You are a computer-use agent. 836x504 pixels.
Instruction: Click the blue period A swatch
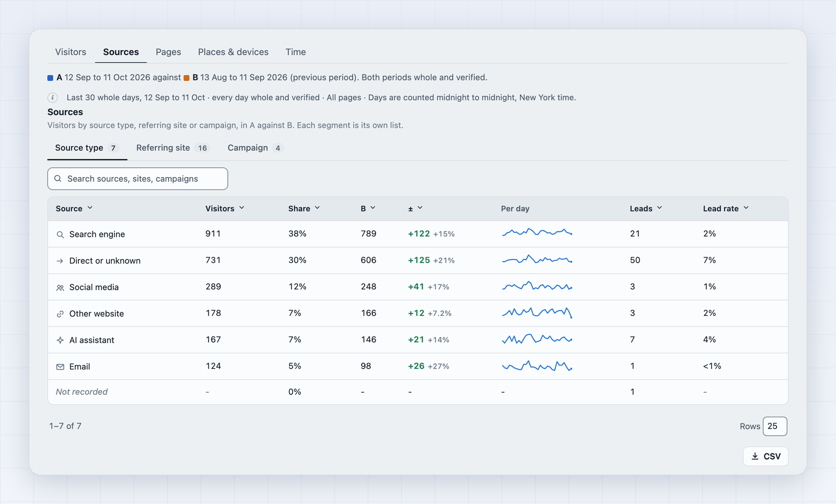pyautogui.click(x=51, y=78)
